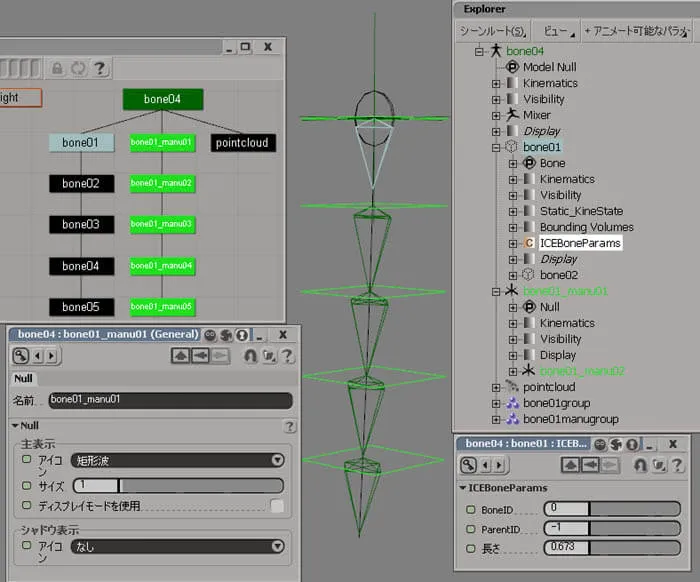Click the load preset icon in Null property panel
This screenshot has width=700, height=582.
(x=181, y=356)
